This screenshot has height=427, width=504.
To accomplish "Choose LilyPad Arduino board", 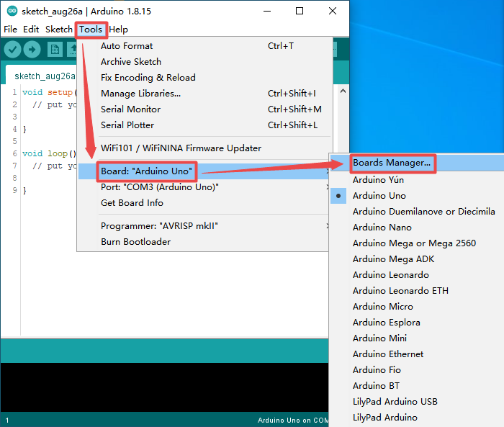I will (x=417, y=418).
